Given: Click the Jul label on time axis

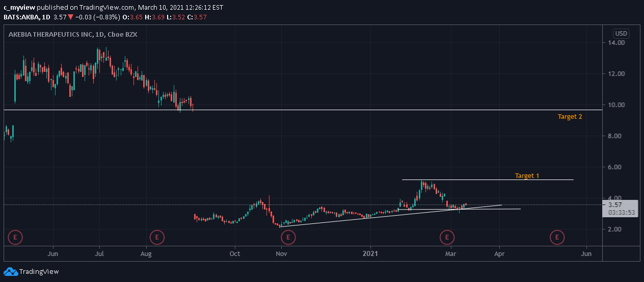Looking at the screenshot, I should [x=99, y=253].
